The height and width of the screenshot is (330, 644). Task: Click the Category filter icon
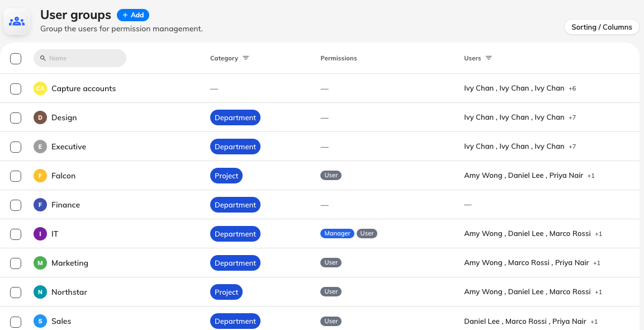(x=245, y=58)
